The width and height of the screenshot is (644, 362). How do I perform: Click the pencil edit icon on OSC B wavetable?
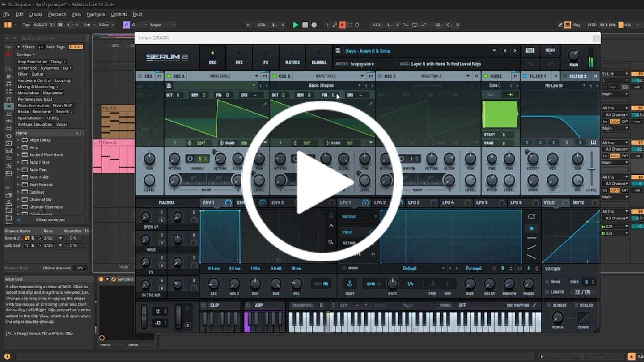(371, 104)
